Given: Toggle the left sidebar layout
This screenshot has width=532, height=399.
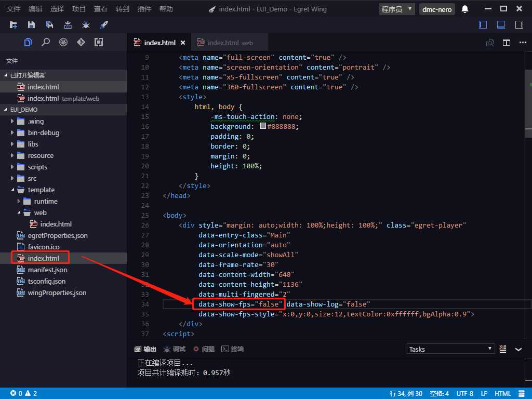Looking at the screenshot, I should click(x=483, y=25).
